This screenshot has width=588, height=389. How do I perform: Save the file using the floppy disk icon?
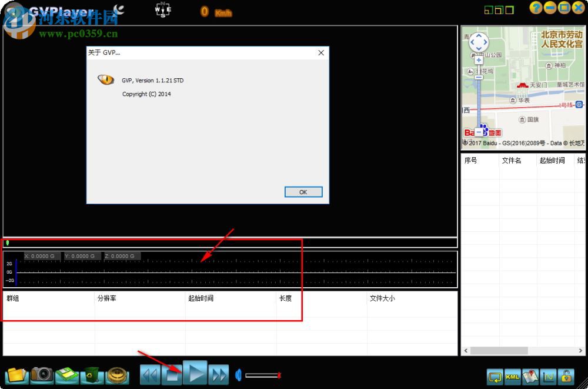(66, 375)
